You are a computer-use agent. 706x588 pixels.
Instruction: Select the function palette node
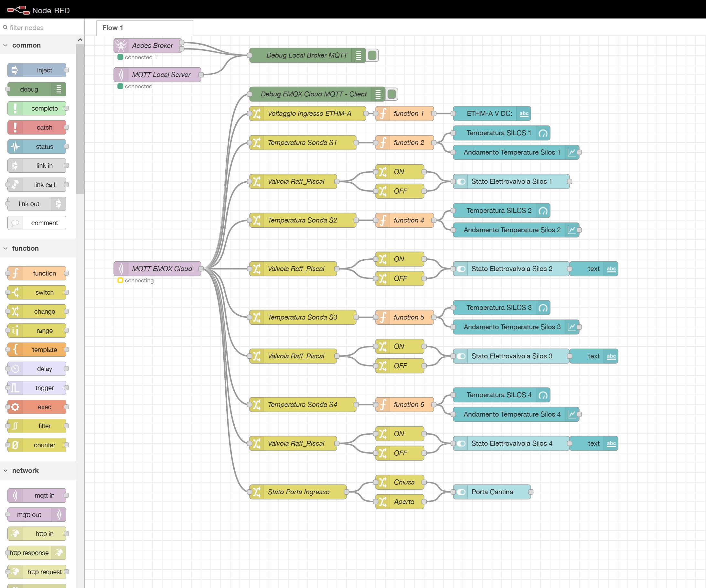pos(37,273)
